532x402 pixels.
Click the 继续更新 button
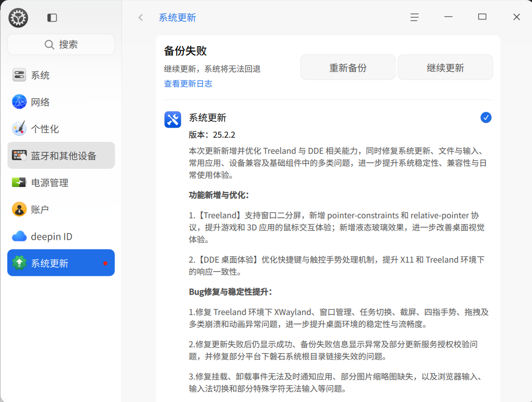445,68
